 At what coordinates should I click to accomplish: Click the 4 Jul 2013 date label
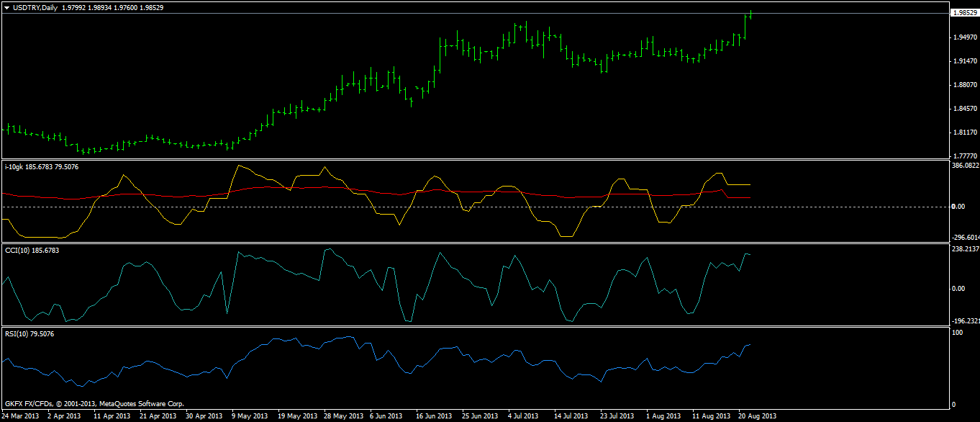point(524,416)
